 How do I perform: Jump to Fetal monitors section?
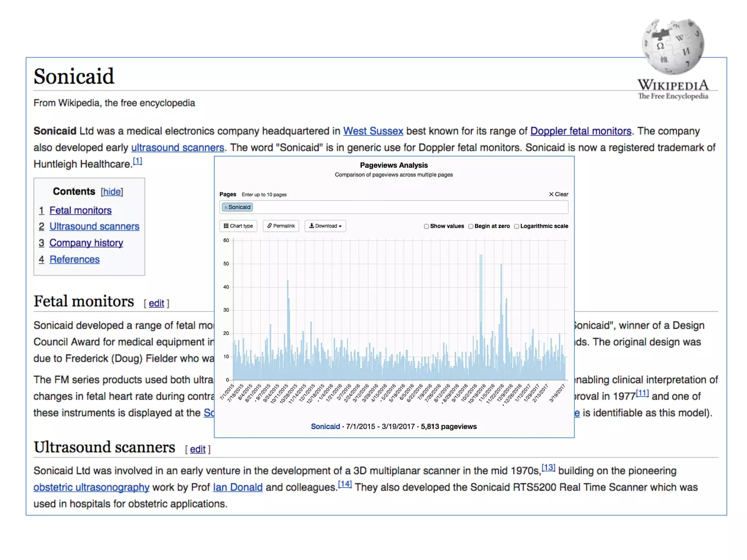[80, 210]
